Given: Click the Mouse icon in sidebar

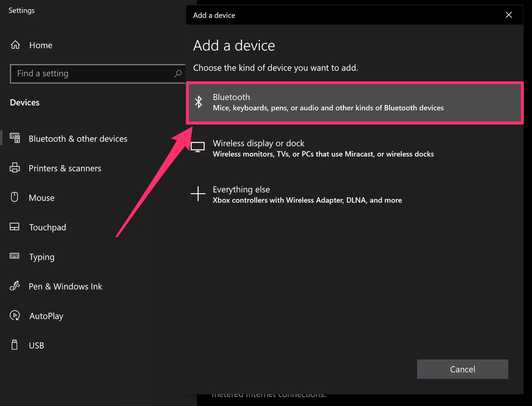Looking at the screenshot, I should (x=14, y=197).
